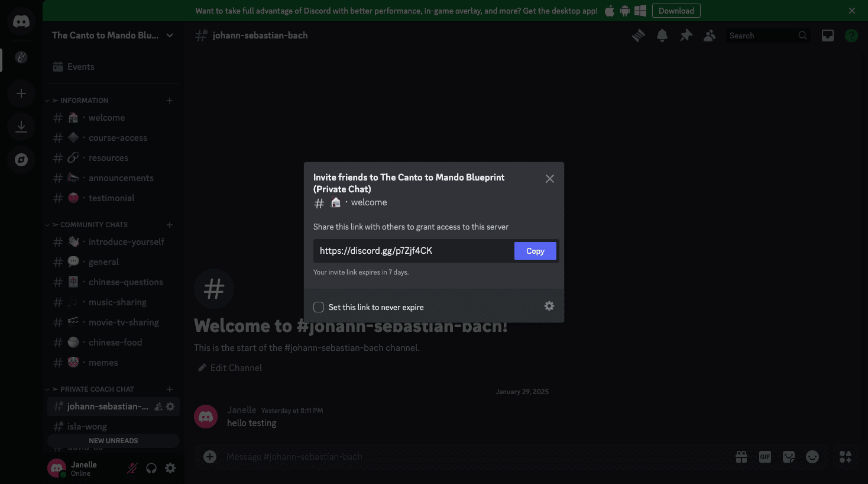Screen dimensions: 868x484
Task: Open Events in the sidebar
Action: tap(114, 67)
